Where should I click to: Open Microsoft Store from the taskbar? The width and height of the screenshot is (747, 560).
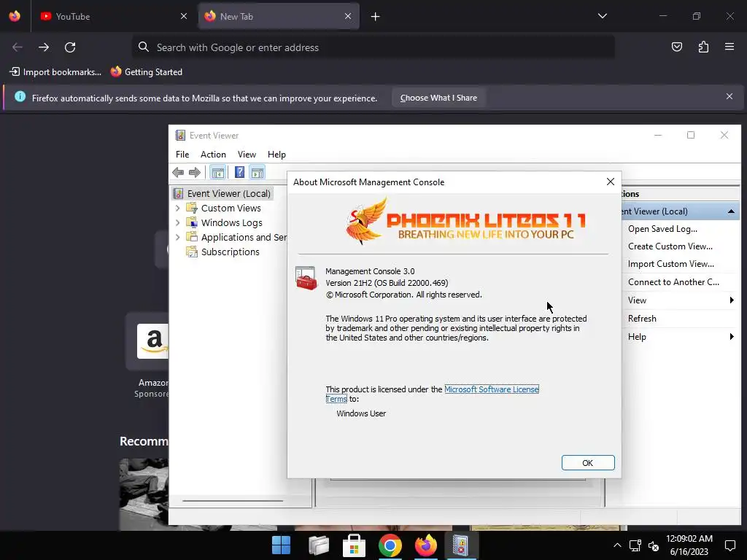354,545
